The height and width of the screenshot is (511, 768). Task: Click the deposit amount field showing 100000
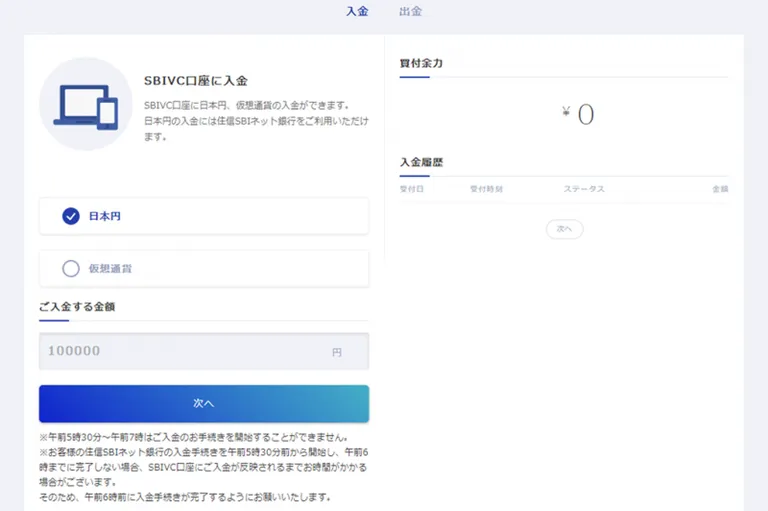(204, 351)
